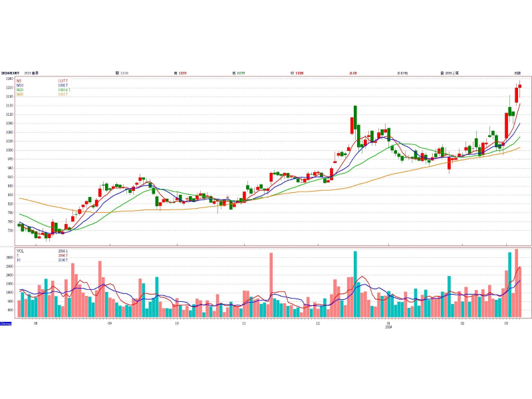
Task: Click the VOL indicator label
Action: [21, 251]
